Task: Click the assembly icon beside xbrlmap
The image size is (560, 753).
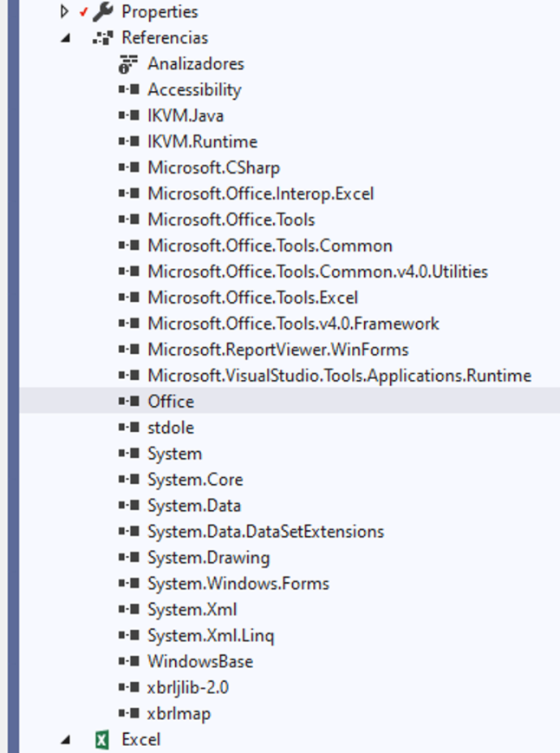Action: (128, 714)
